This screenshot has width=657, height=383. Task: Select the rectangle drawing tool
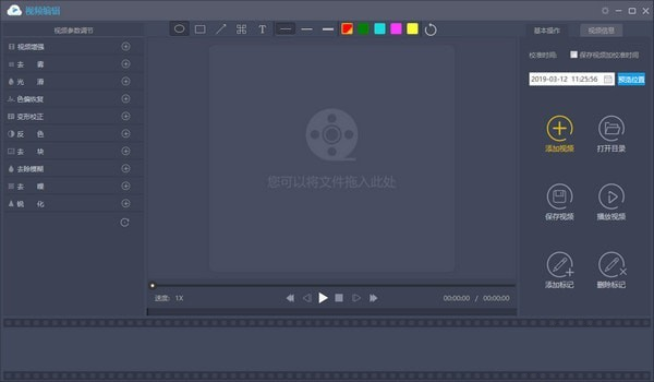click(200, 29)
